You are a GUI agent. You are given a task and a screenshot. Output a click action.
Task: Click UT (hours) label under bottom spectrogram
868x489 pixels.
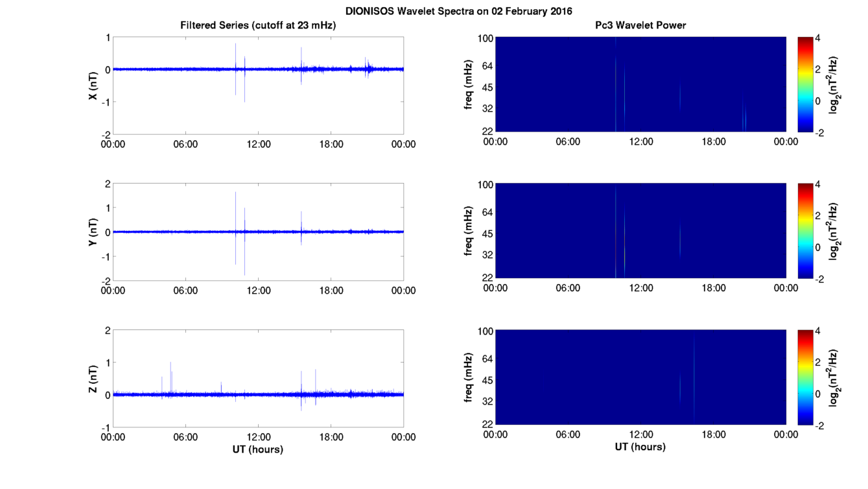pos(640,447)
